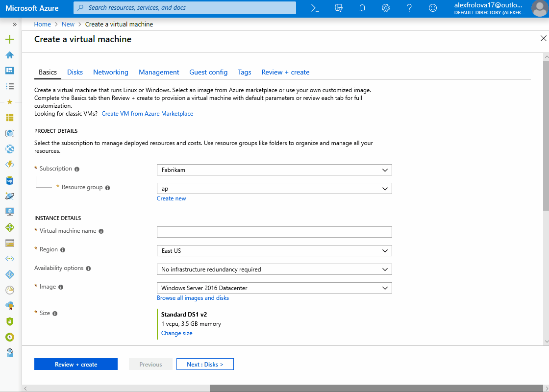Open the Availability options dropdown

[x=274, y=269]
